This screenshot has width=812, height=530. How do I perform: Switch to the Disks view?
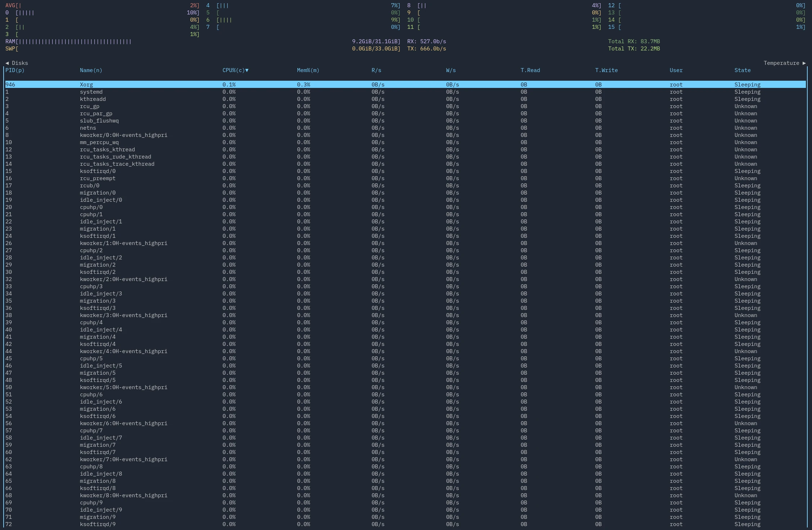[20, 63]
